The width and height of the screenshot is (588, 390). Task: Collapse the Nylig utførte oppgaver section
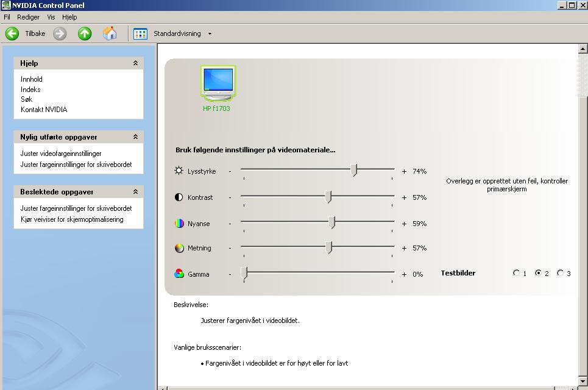pyautogui.click(x=135, y=137)
